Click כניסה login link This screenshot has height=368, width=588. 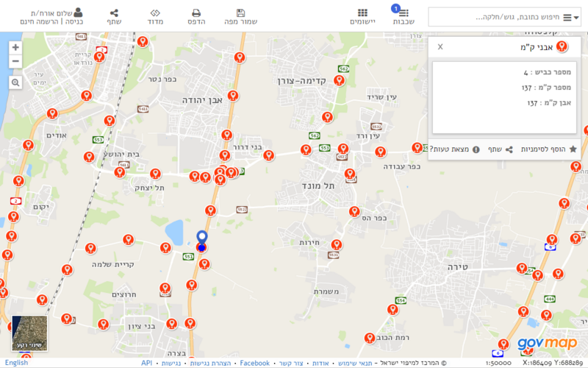[74, 22]
